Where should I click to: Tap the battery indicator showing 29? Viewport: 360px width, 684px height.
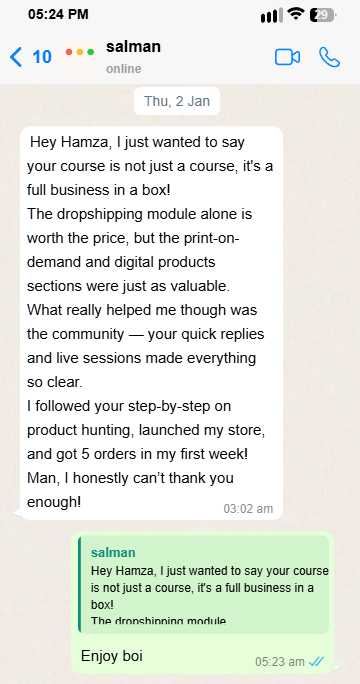pyautogui.click(x=323, y=15)
